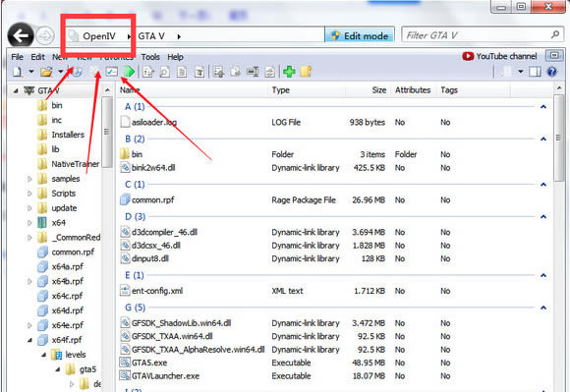This screenshot has width=570, height=392.
Task: Click the window mode icon below close button
Action: pos(554,56)
